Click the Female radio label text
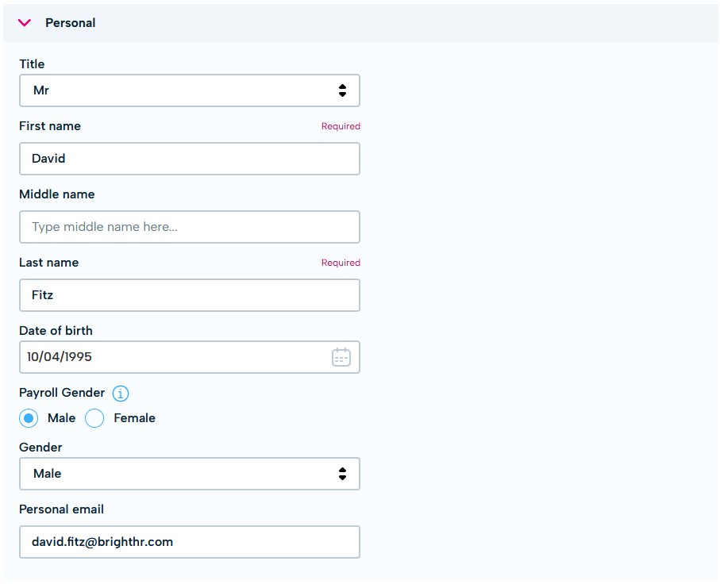The width and height of the screenshot is (720, 588). 134,418
